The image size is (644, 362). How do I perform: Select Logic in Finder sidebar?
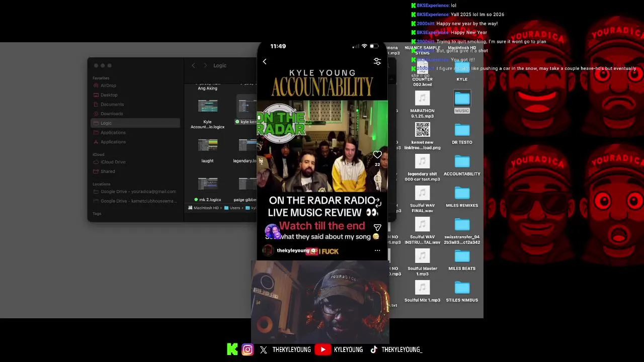(x=136, y=123)
